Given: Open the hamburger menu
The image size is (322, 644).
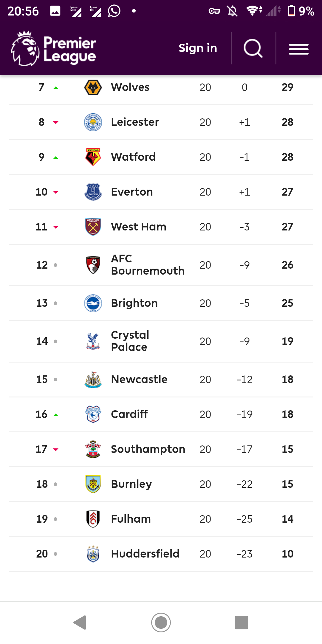Looking at the screenshot, I should point(298,49).
